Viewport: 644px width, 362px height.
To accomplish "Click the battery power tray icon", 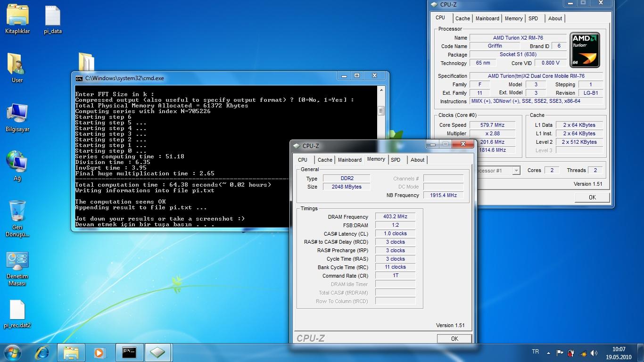I will [x=571, y=353].
